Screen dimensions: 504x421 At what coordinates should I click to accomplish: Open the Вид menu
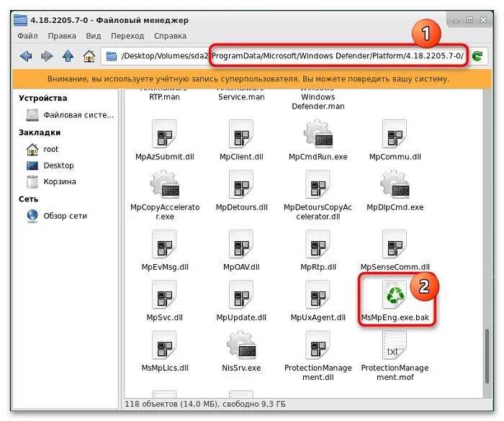tap(93, 36)
